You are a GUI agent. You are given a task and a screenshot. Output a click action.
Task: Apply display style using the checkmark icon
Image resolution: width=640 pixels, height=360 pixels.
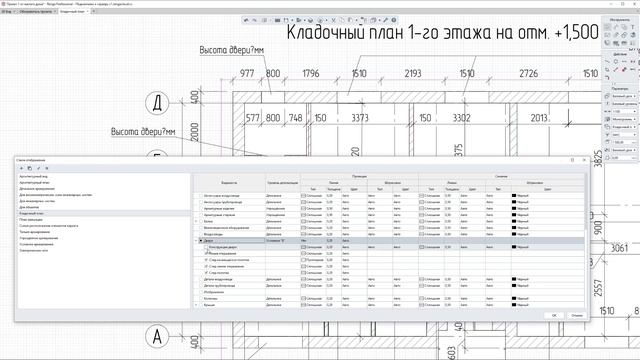(x=38, y=168)
